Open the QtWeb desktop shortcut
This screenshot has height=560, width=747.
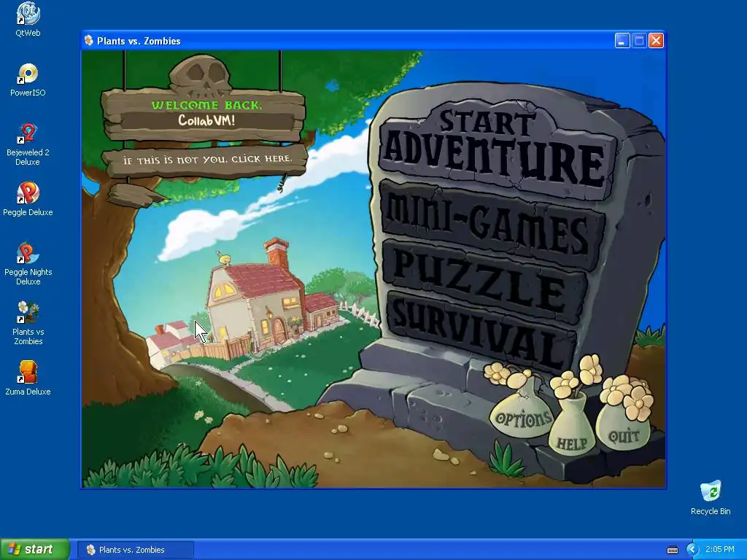[x=28, y=19]
